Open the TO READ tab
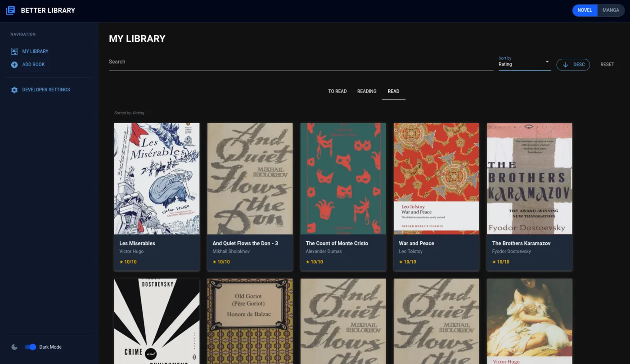 tap(337, 91)
